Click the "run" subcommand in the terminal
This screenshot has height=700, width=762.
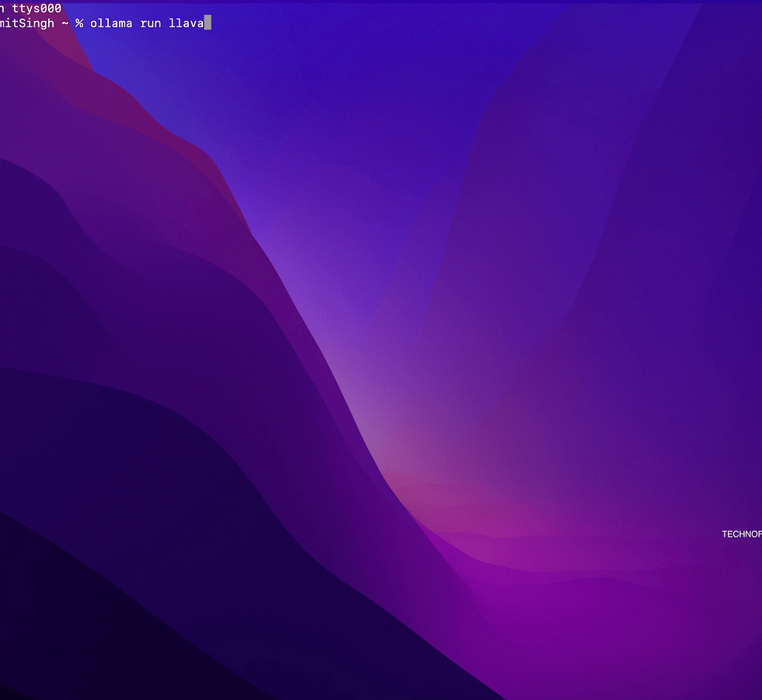coord(149,23)
